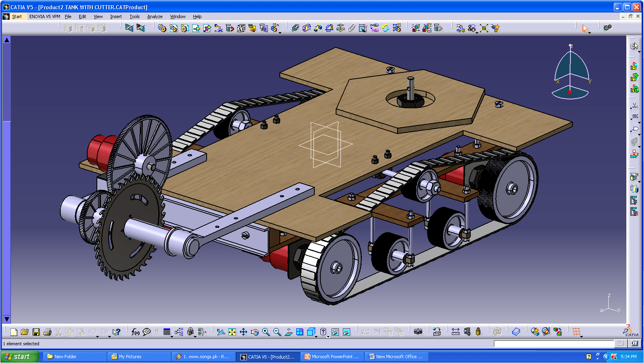Click the up arrow on the left scrollbar
The image size is (644, 363).
(x=6, y=40)
